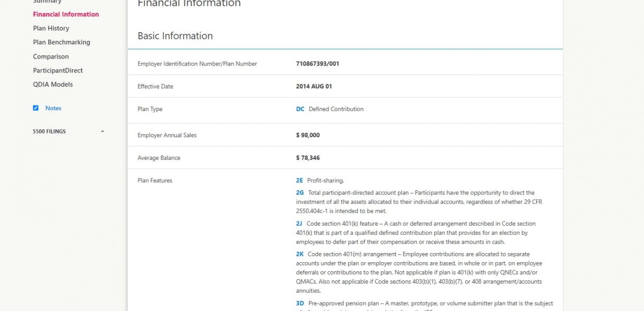Open ParticipantDirect page

point(58,70)
